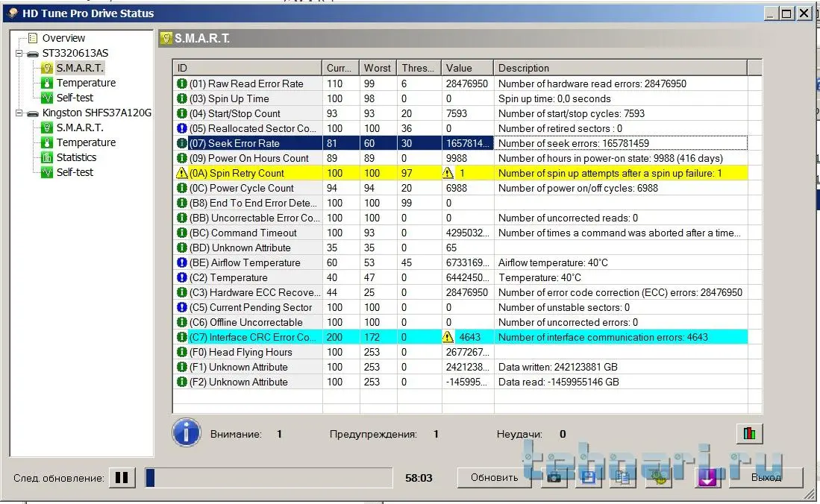Select (BC) Command Timeout row
This screenshot has height=504, width=820.
pos(460,233)
